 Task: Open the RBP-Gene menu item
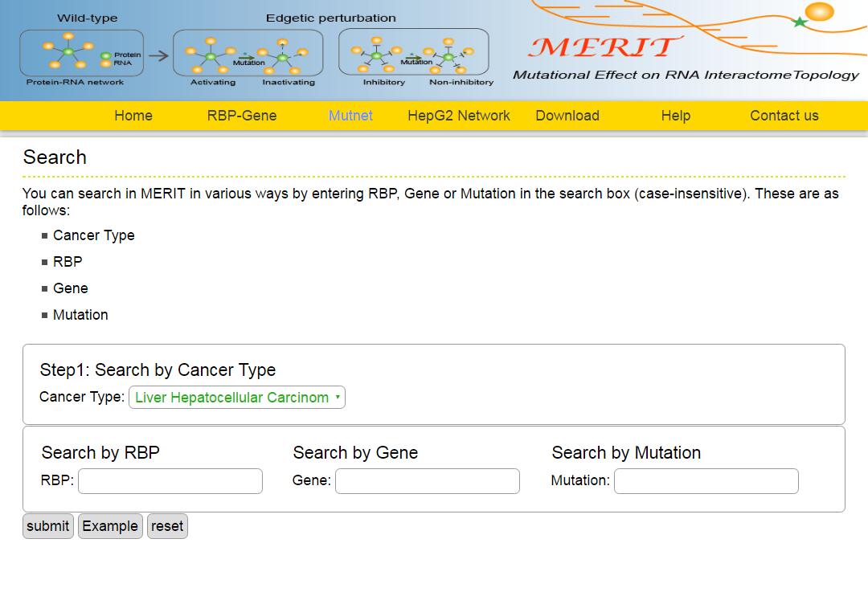[242, 116]
